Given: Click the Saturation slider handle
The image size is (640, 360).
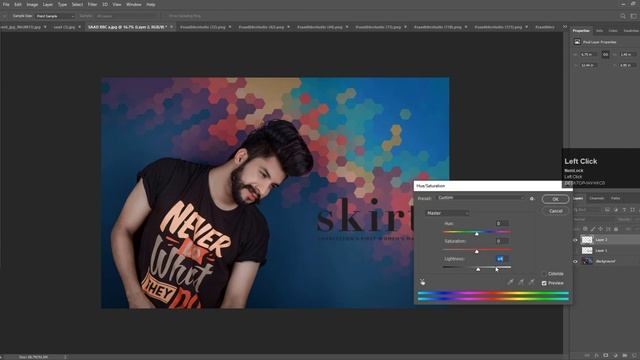Looking at the screenshot, I should click(x=476, y=251).
